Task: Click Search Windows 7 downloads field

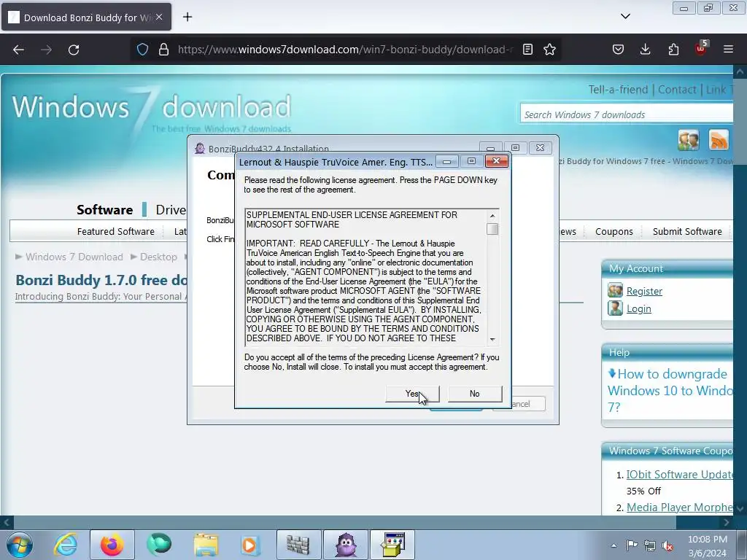Action: click(x=626, y=114)
